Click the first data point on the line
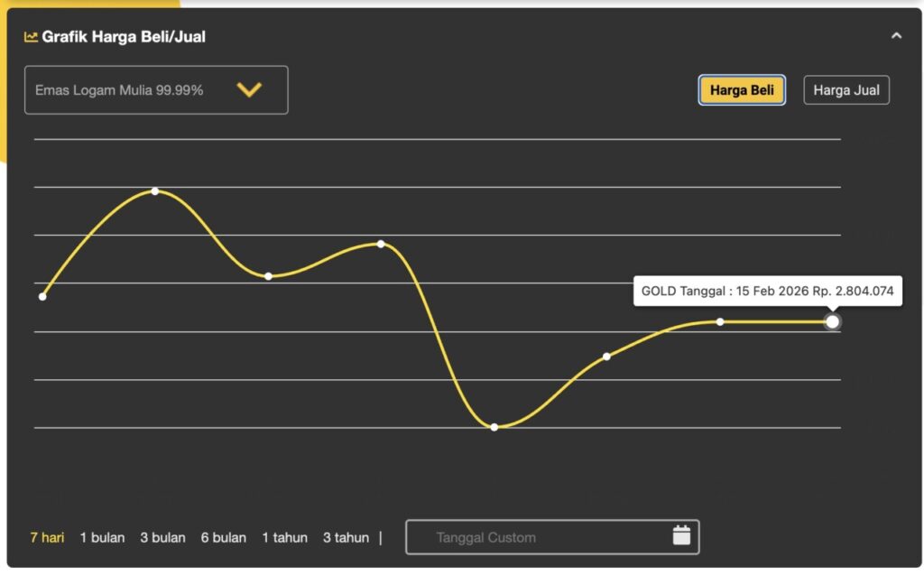 click(x=42, y=297)
